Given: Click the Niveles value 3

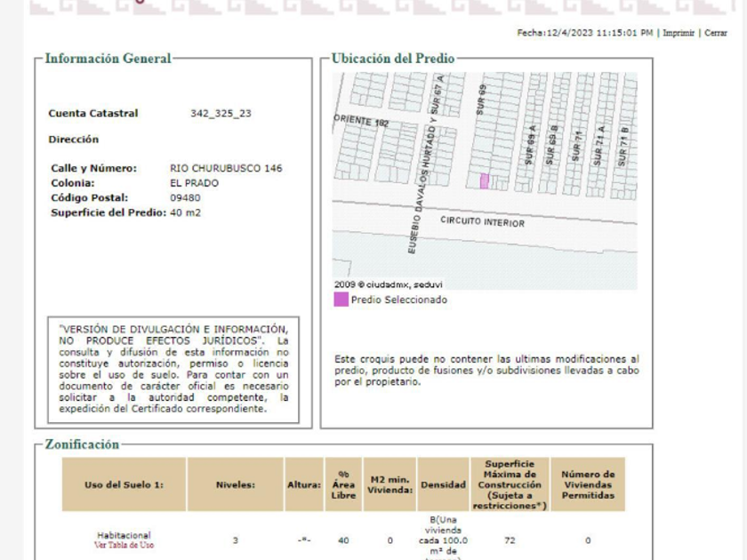Looking at the screenshot, I should 236,540.
